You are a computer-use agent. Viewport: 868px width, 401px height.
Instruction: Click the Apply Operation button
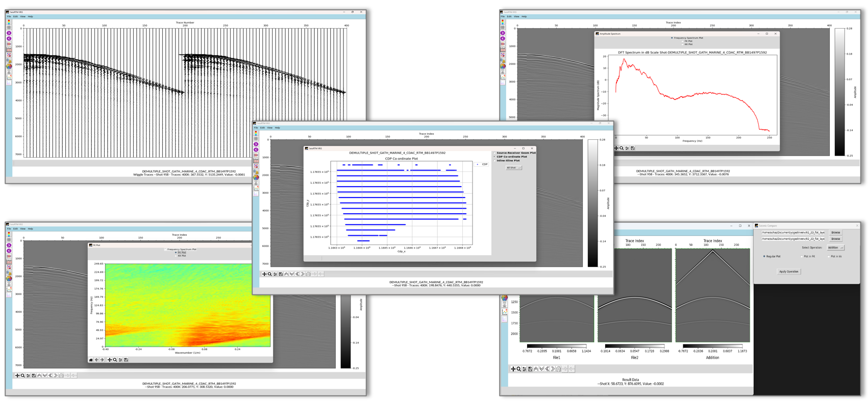tap(789, 271)
